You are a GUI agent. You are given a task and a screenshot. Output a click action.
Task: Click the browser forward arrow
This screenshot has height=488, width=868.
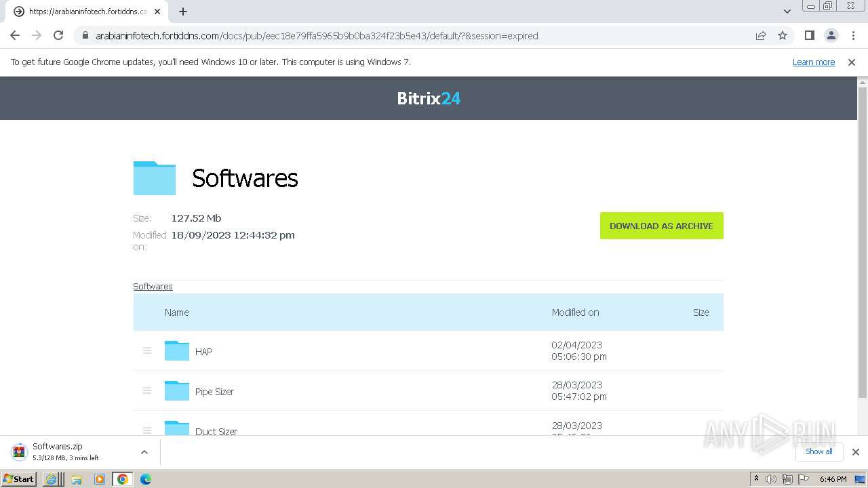coord(37,35)
